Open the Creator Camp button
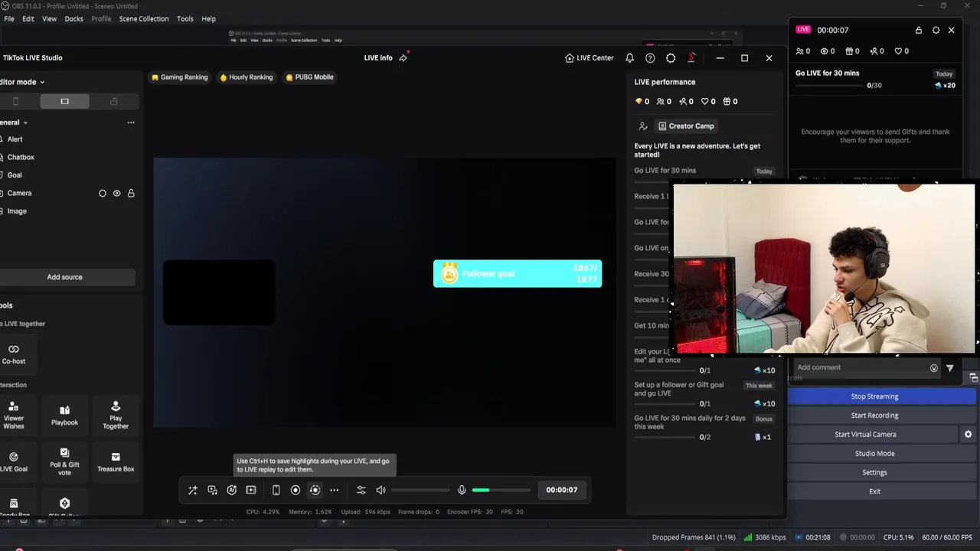980x551 pixels. [x=686, y=126]
